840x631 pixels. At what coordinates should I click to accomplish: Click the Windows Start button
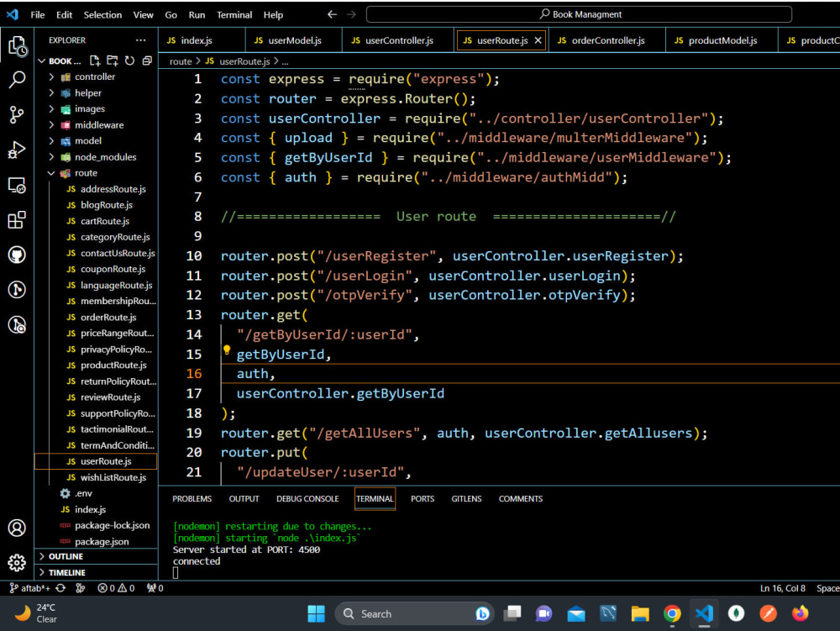[x=316, y=614]
